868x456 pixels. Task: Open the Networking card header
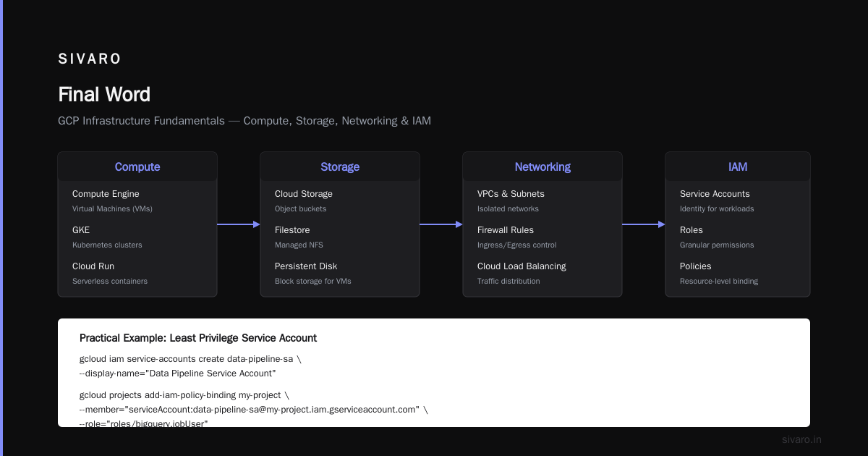click(542, 166)
